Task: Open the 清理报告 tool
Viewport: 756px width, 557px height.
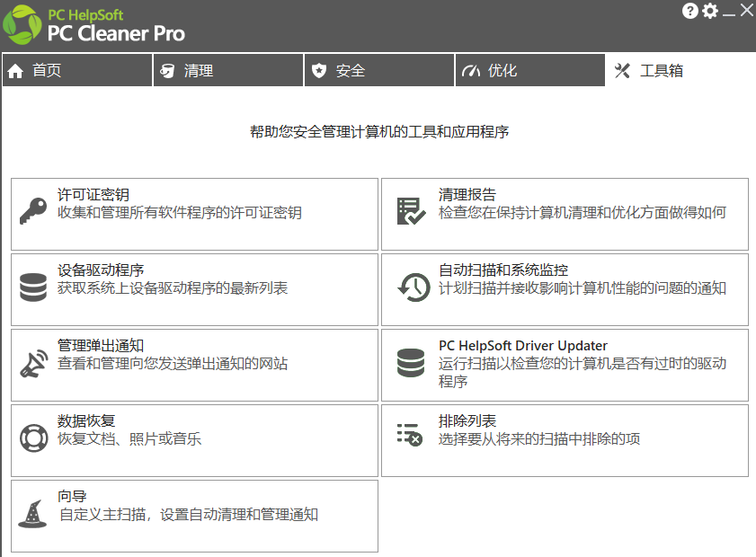Action: pos(565,215)
